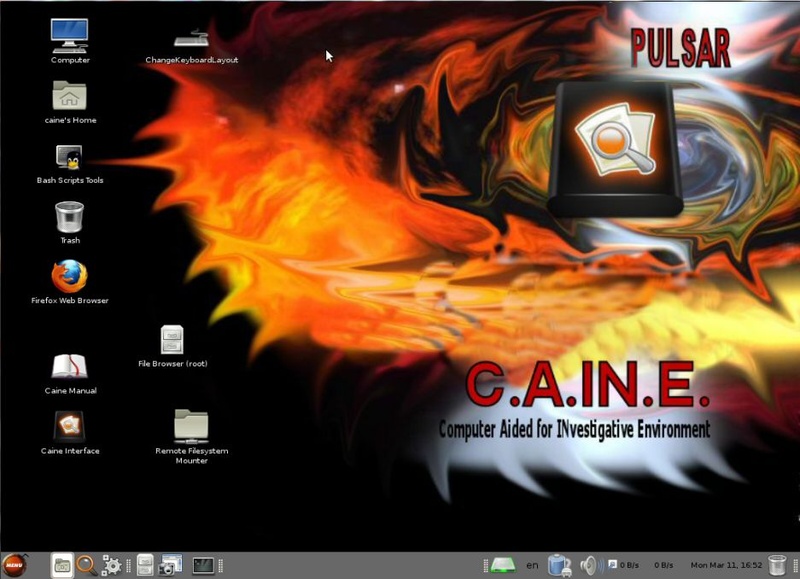Launch the magnifying glass search tool in the panel
The height and width of the screenshot is (579, 800).
[x=87, y=565]
